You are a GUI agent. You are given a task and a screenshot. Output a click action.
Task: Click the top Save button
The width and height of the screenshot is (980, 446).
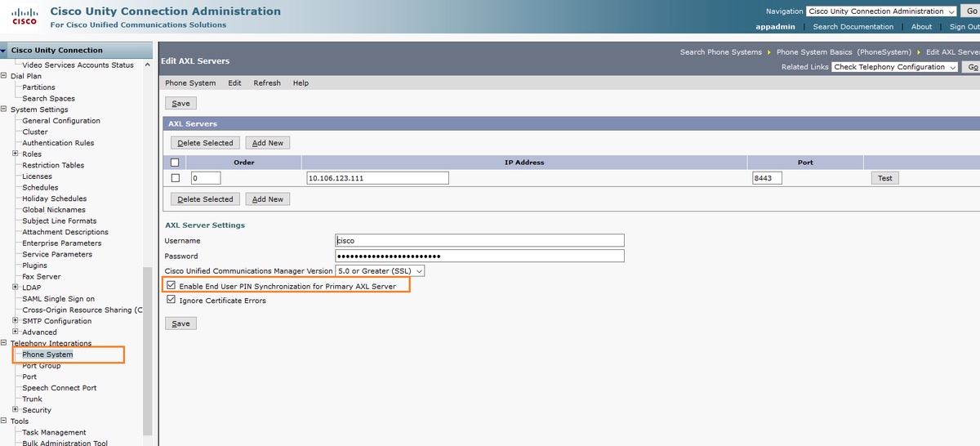coord(180,104)
